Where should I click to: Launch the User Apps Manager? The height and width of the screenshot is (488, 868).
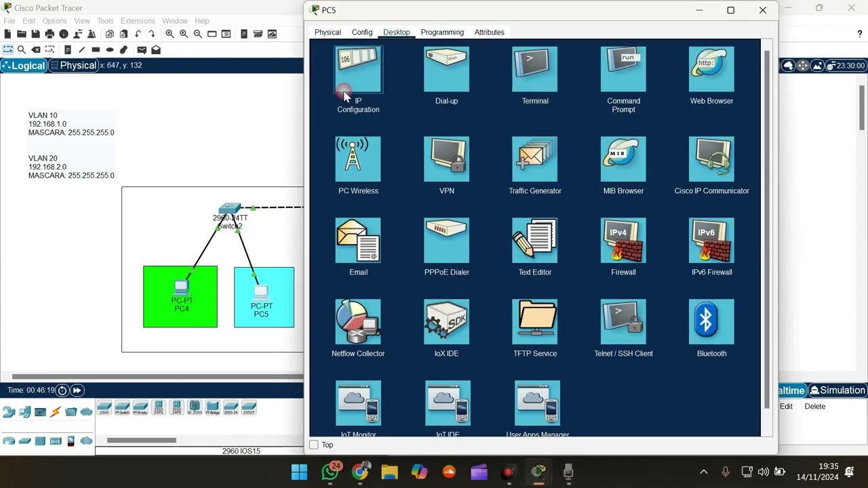click(x=537, y=403)
